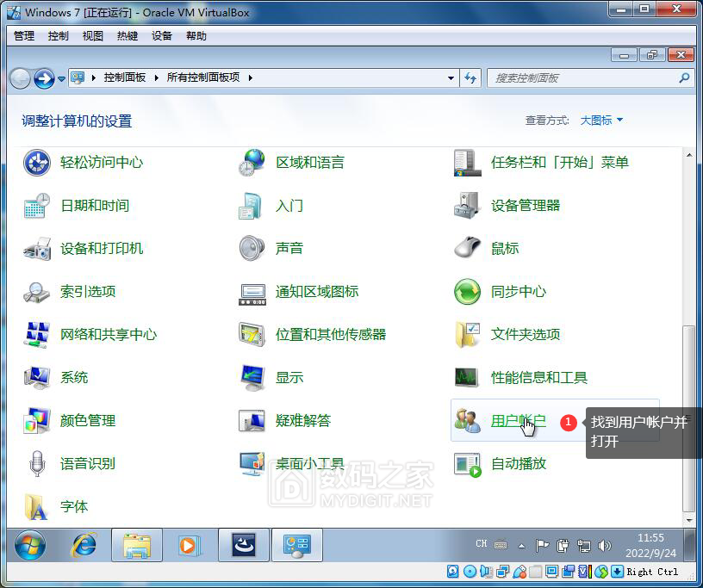This screenshot has width=703, height=588.
Task: Open the 颜色管理 icon
Action: point(37,420)
